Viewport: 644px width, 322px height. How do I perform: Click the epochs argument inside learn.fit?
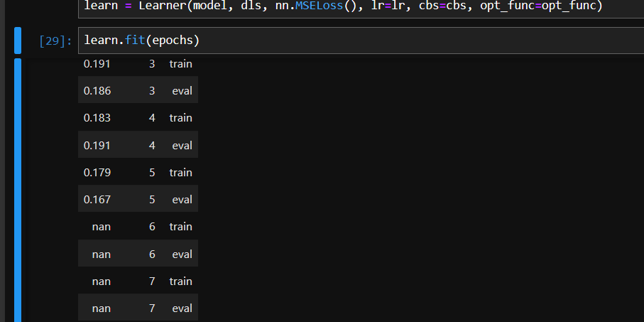tap(173, 41)
